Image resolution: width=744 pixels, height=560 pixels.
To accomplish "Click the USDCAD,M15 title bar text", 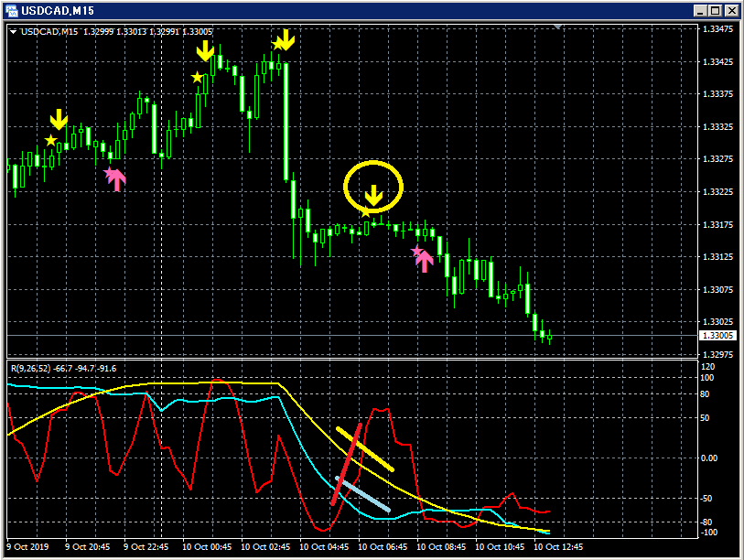I will click(58, 10).
